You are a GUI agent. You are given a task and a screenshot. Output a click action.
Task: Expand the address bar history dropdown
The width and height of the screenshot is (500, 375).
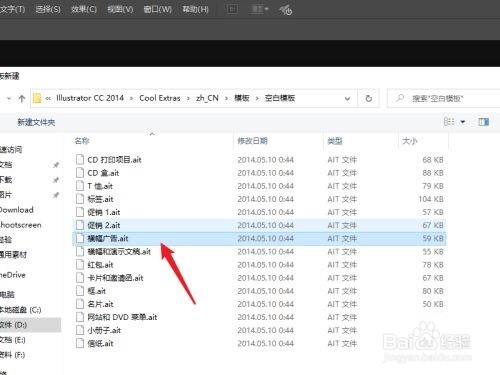[x=347, y=99]
